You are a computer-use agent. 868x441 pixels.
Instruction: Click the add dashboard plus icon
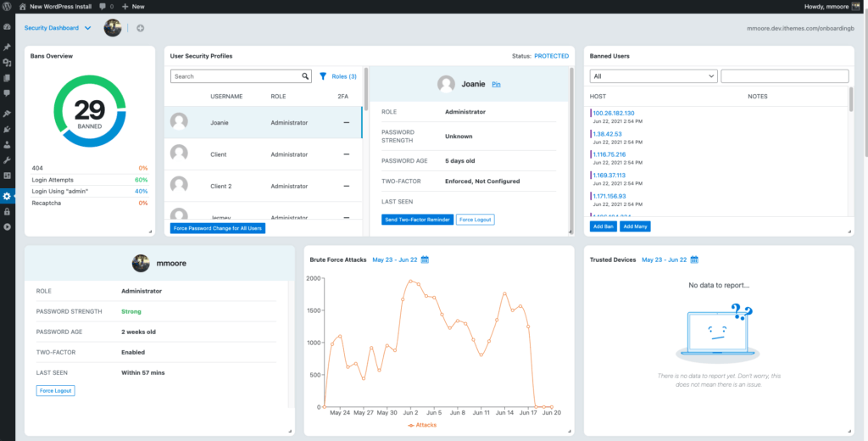coord(140,28)
